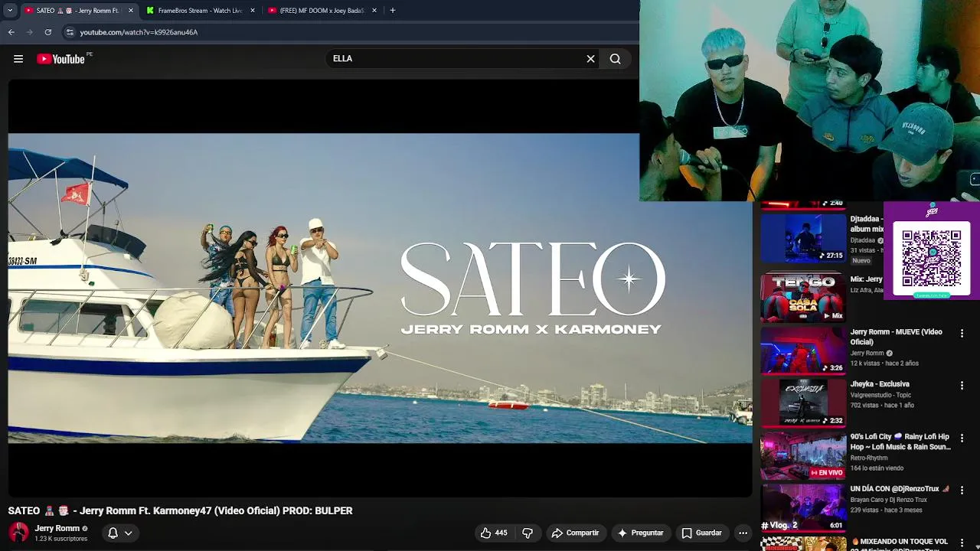The width and height of the screenshot is (980, 551).
Task: View site information icon in address bar
Action: pyautogui.click(x=70, y=32)
